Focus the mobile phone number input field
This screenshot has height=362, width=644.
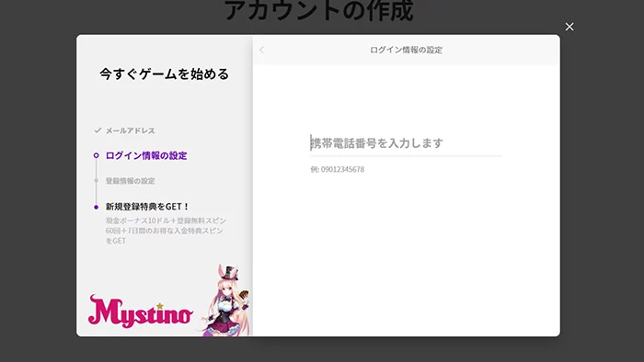click(406, 143)
